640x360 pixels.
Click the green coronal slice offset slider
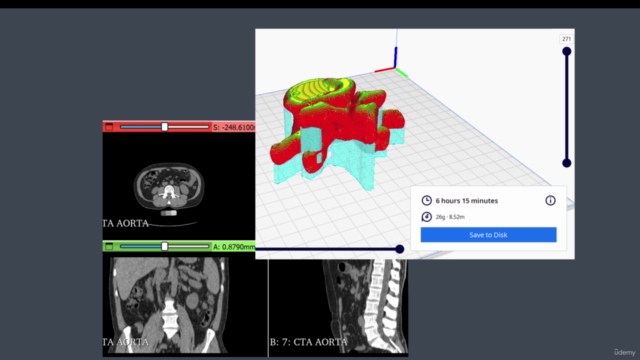164,246
